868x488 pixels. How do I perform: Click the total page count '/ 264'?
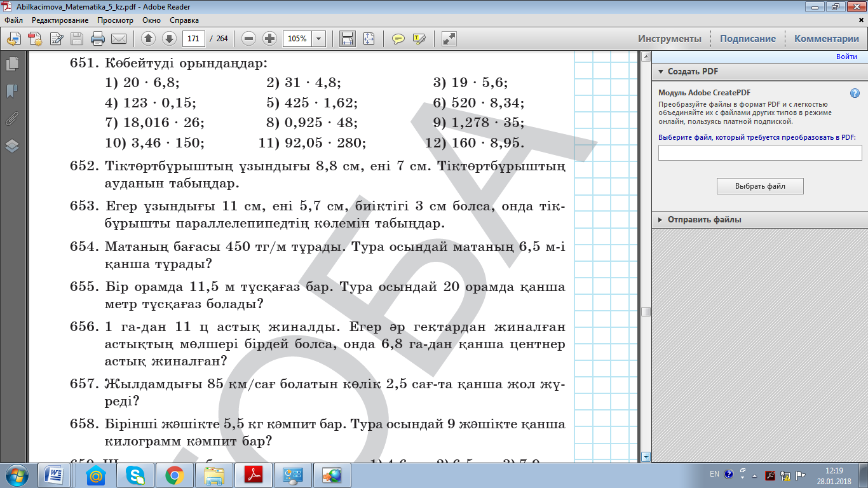pos(219,38)
